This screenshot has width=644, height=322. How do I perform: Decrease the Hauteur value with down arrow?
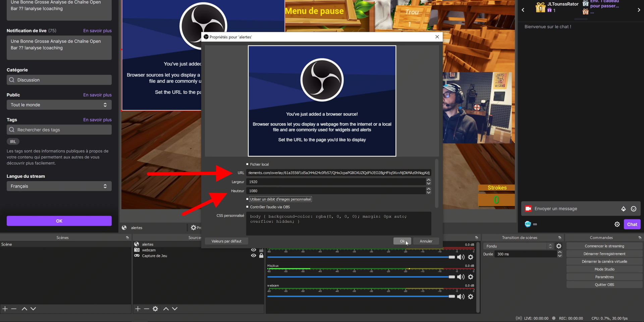(x=428, y=193)
